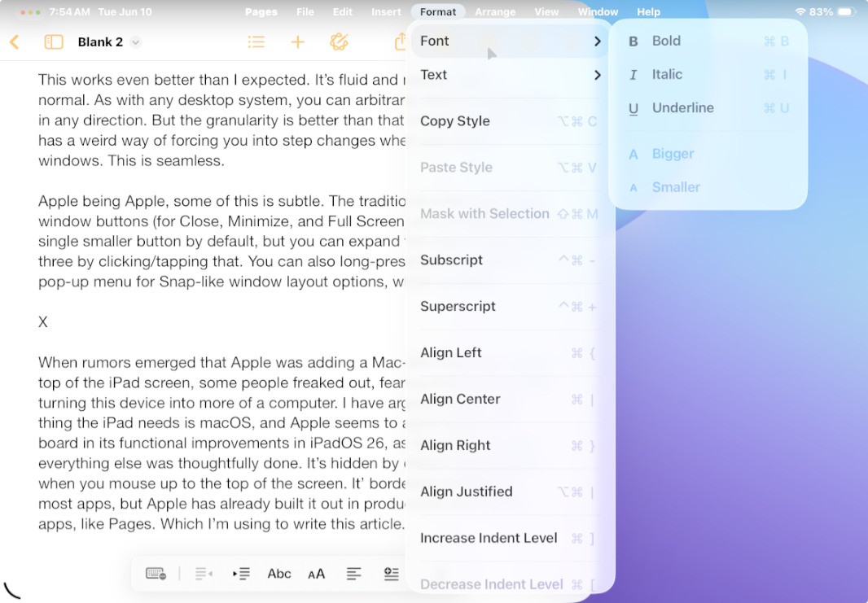This screenshot has height=603, width=868.
Task: Click the back chevron in toolbar
Action: click(x=14, y=42)
